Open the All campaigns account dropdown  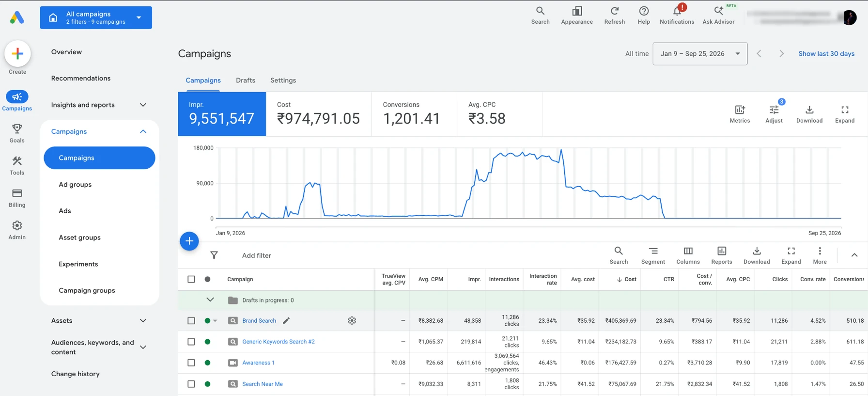[96, 17]
